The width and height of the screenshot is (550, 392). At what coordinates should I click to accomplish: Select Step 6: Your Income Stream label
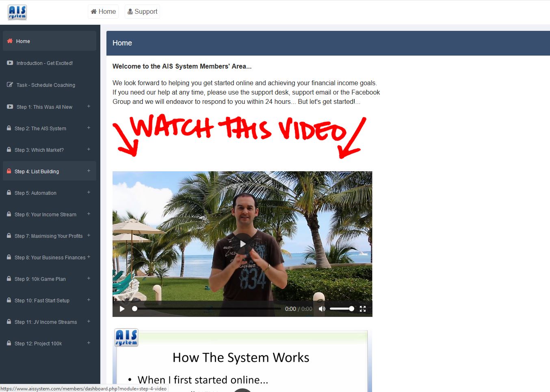[45, 215]
